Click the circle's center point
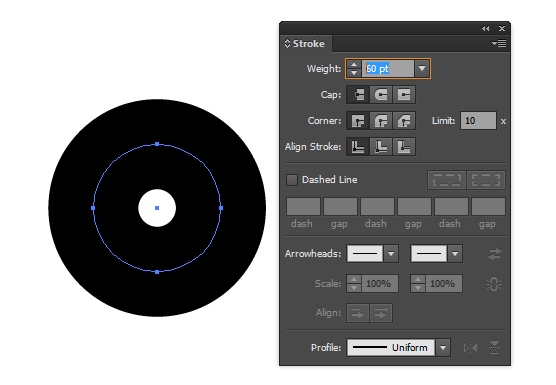556x385 pixels. (x=157, y=208)
